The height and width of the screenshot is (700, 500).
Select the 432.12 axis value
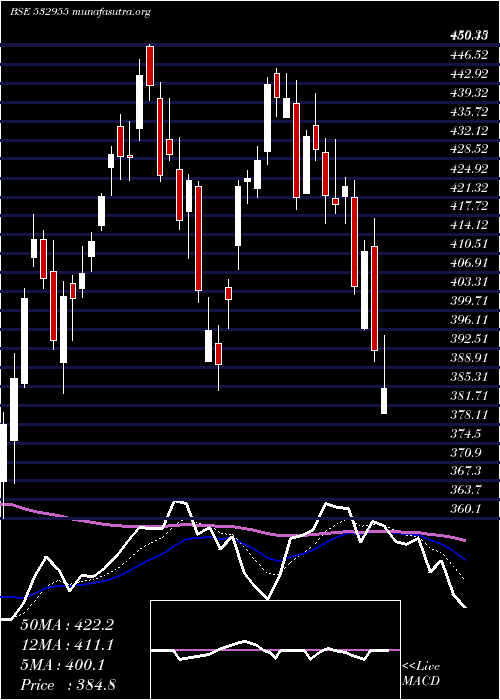click(469, 130)
